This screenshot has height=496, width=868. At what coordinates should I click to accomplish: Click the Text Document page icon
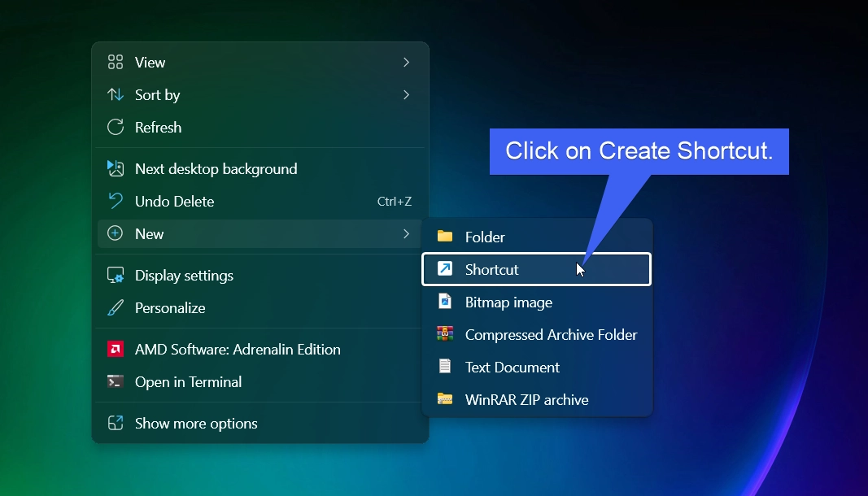445,366
